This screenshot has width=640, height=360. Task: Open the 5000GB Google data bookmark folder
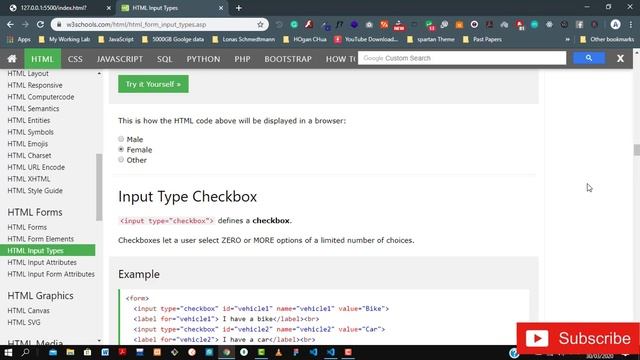pyautogui.click(x=173, y=40)
